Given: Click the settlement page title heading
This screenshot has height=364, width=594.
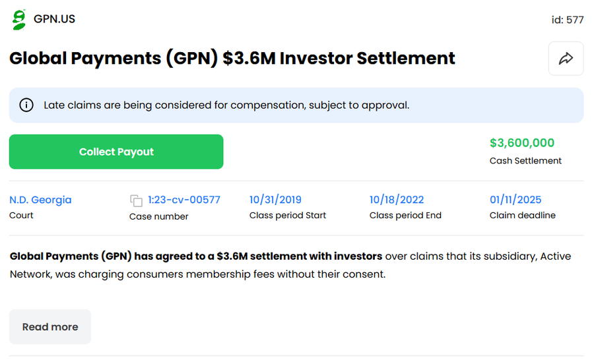Looking at the screenshot, I should point(232,58).
